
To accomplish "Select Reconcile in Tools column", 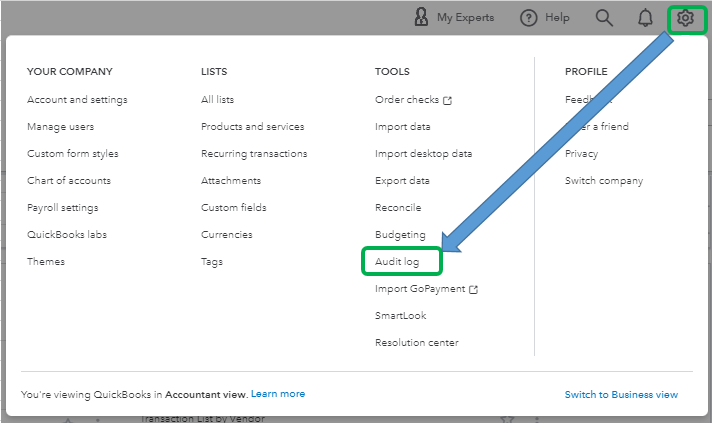I will point(398,208).
